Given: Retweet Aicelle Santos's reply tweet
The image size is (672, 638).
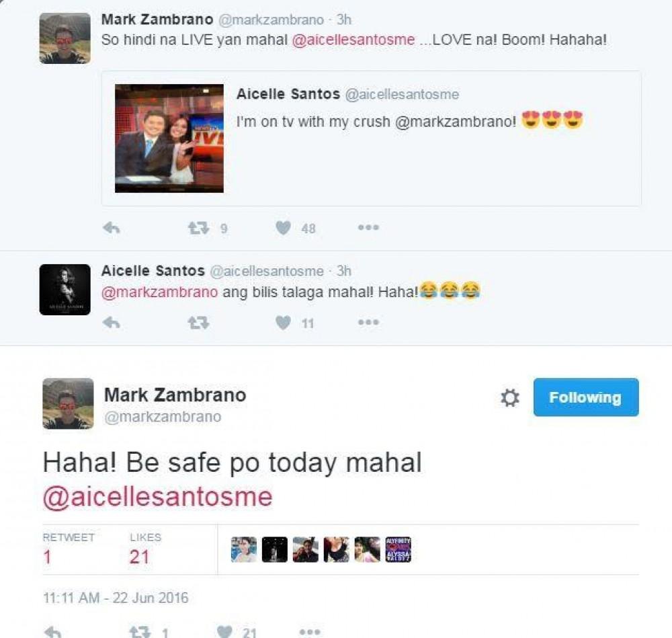Looking at the screenshot, I should [x=199, y=323].
